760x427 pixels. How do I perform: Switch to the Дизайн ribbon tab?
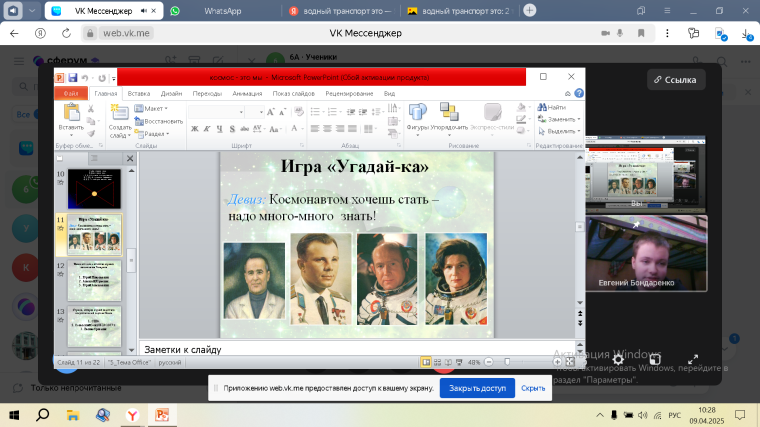pyautogui.click(x=172, y=94)
